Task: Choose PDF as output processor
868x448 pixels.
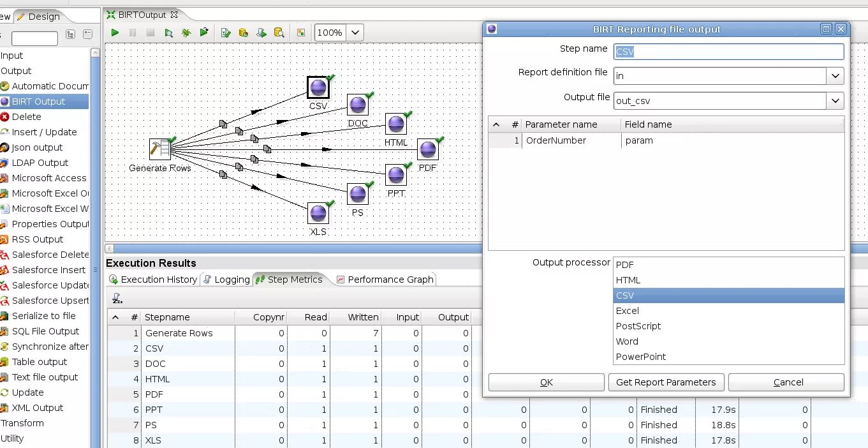Action: [728, 265]
